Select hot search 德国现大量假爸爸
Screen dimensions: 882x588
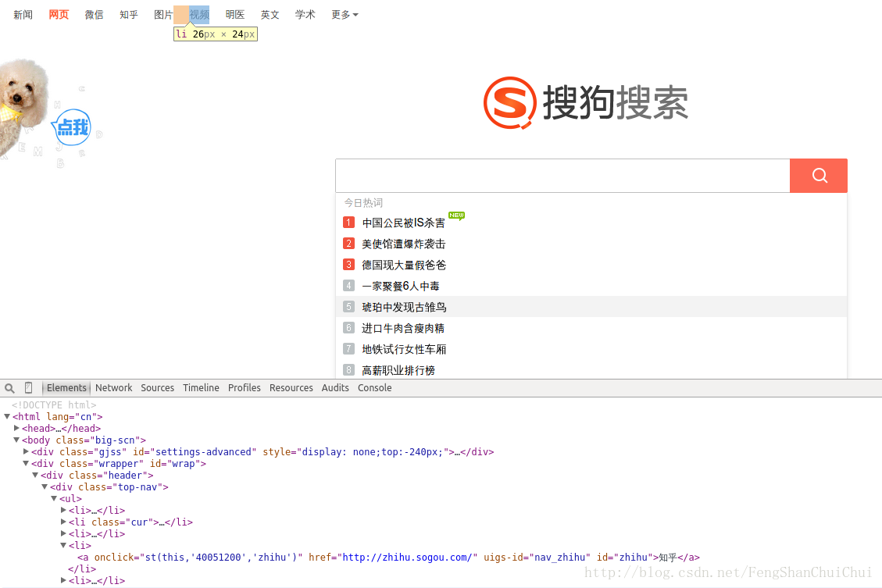[x=403, y=265]
